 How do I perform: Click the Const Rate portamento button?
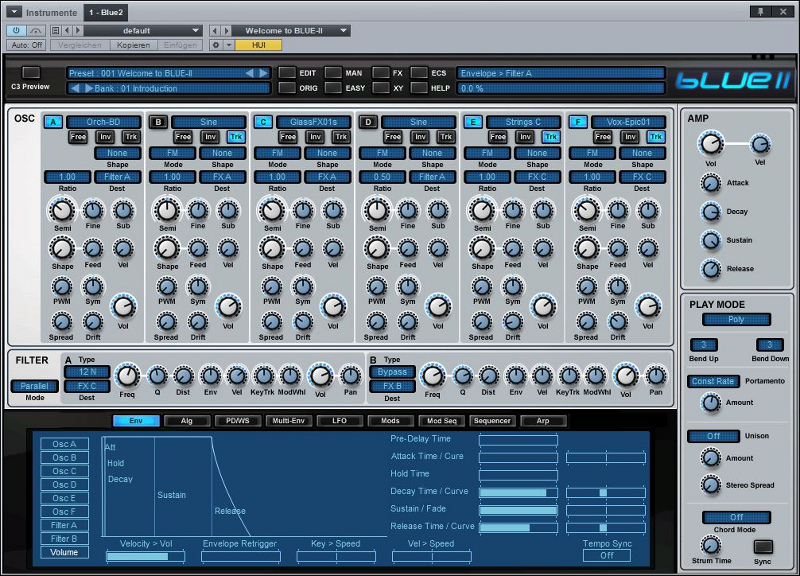click(713, 381)
